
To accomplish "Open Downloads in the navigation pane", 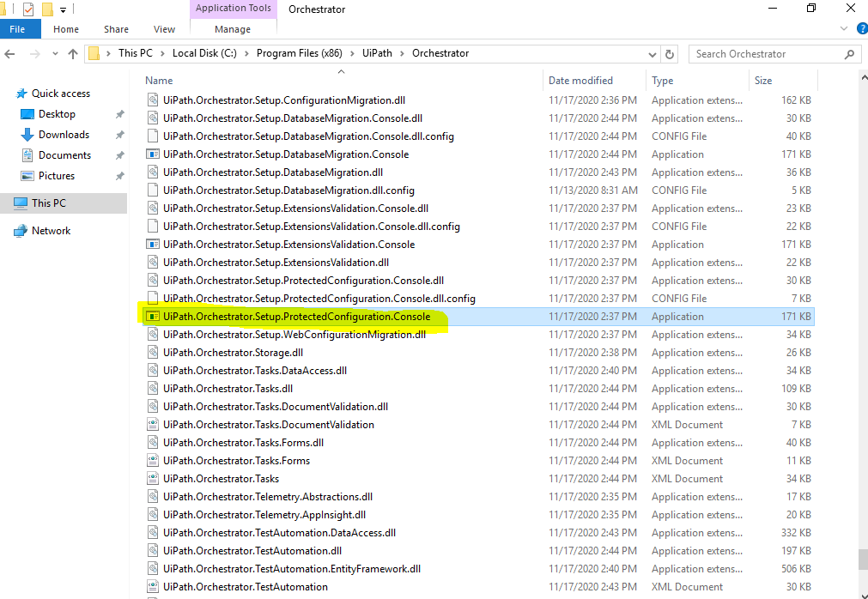I will (x=64, y=135).
